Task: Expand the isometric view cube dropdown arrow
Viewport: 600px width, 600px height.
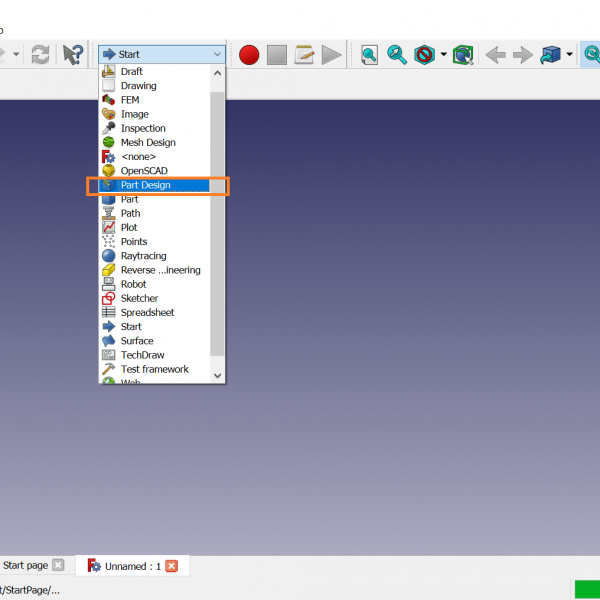Action: 569,54
